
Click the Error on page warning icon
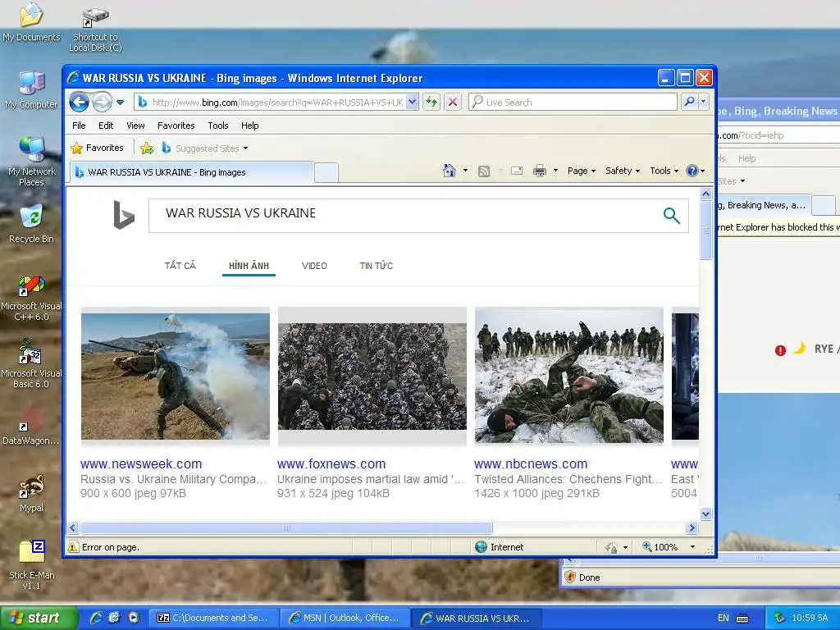(x=72, y=547)
